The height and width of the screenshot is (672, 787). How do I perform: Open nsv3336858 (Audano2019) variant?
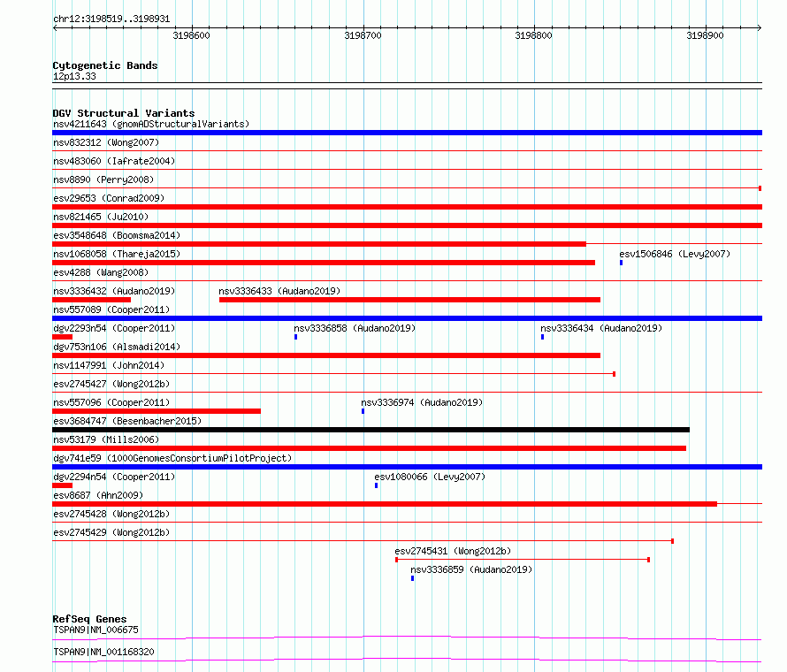pos(355,328)
